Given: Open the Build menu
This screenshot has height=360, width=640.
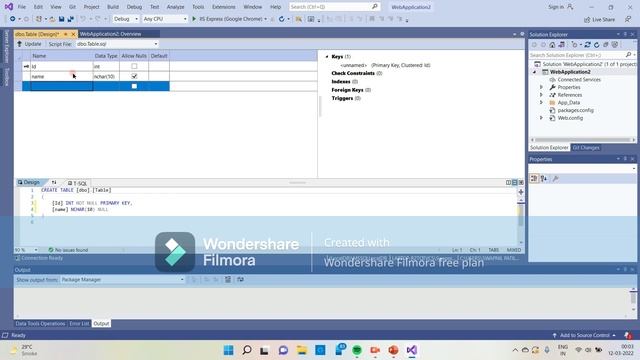Looking at the screenshot, I should (x=113, y=7).
